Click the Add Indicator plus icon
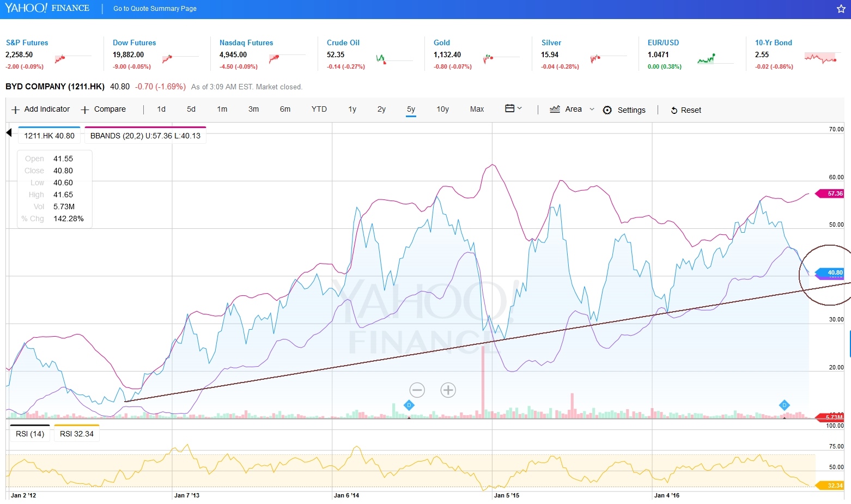The image size is (851, 504). point(15,110)
